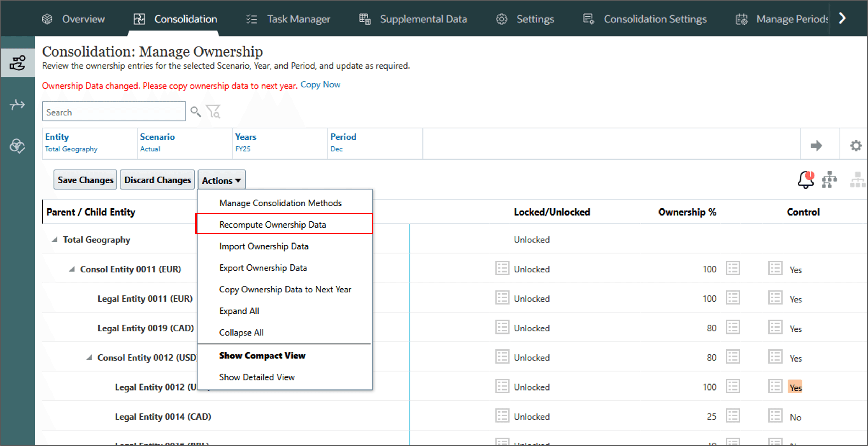
Task: Choose Recompute Ownership Data menu item
Action: pos(273,224)
